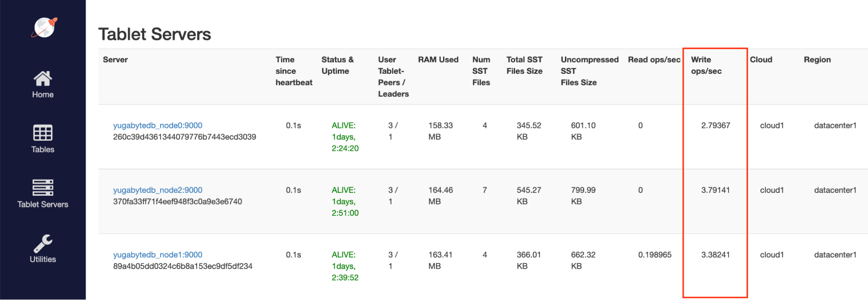Open the Tables grid icon
The height and width of the screenshot is (300, 868).
[43, 133]
